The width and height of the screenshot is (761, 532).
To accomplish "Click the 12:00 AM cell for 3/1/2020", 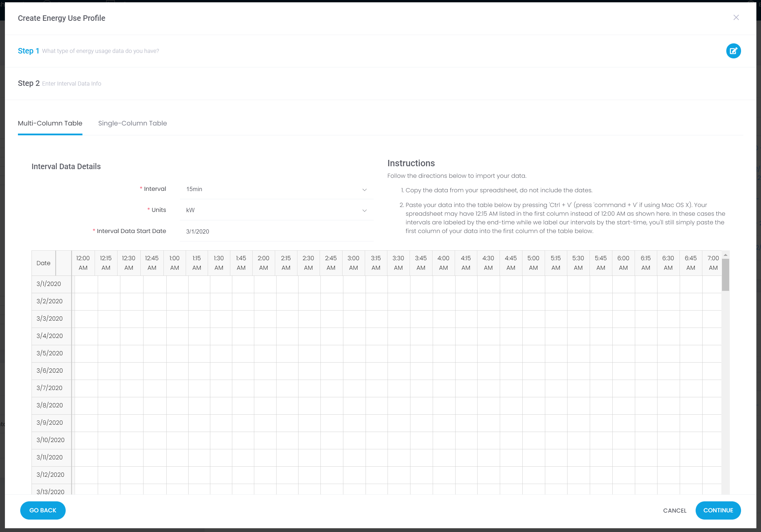I will [x=86, y=284].
